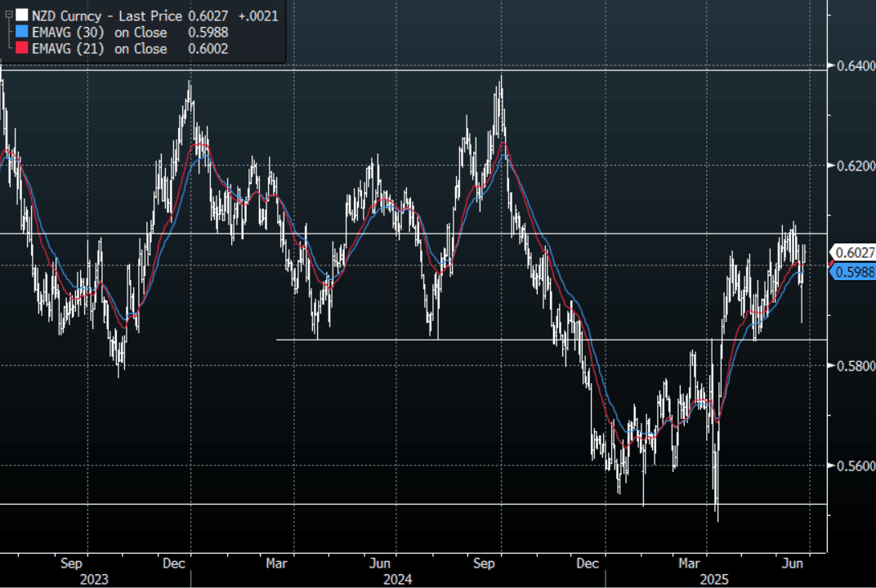The width and height of the screenshot is (876, 588).
Task: Click the white 0.6027 last price axis tag
Action: click(x=851, y=253)
